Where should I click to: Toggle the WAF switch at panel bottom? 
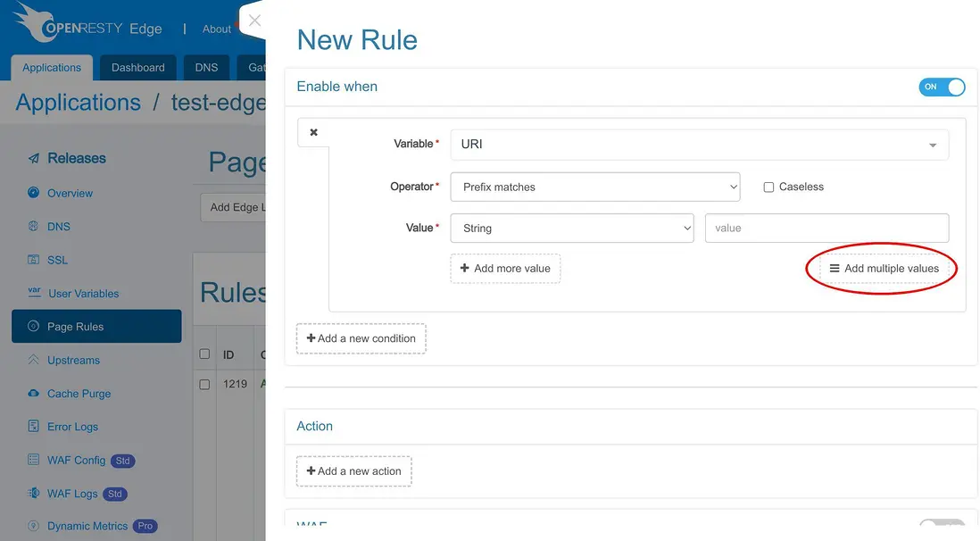942,524
